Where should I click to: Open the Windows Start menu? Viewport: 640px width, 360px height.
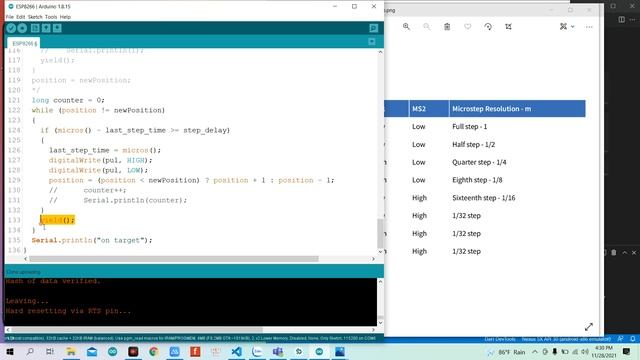pyautogui.click(x=9, y=351)
